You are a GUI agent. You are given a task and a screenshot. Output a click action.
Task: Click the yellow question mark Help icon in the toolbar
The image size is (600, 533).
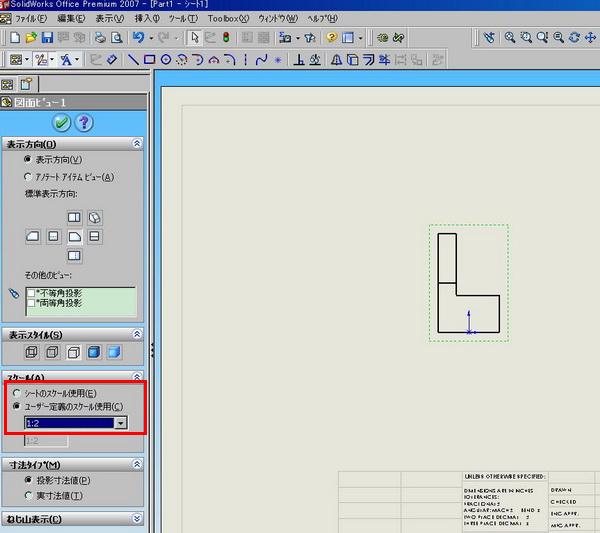[331, 37]
